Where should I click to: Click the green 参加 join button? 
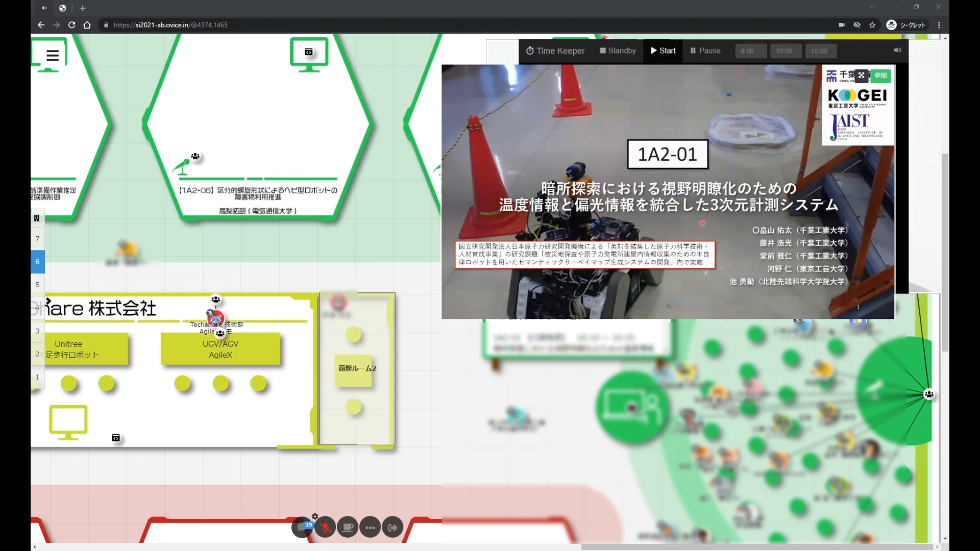[880, 75]
